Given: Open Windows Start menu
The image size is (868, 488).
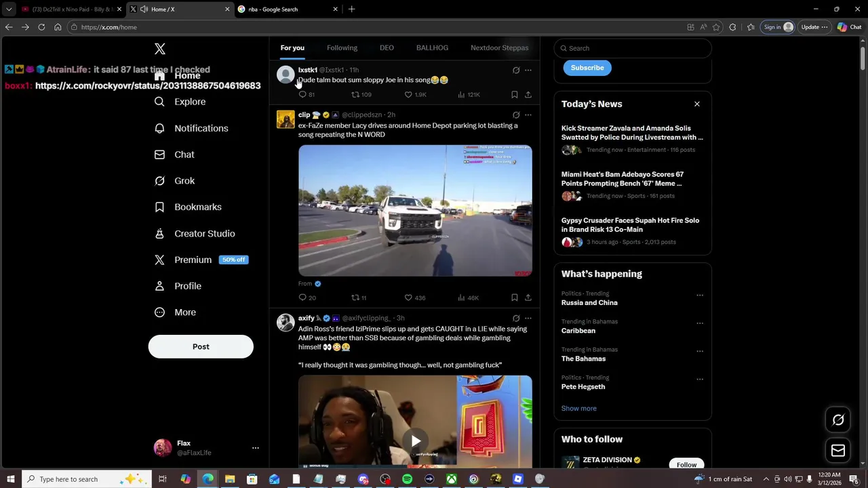Looking at the screenshot, I should pyautogui.click(x=10, y=479).
